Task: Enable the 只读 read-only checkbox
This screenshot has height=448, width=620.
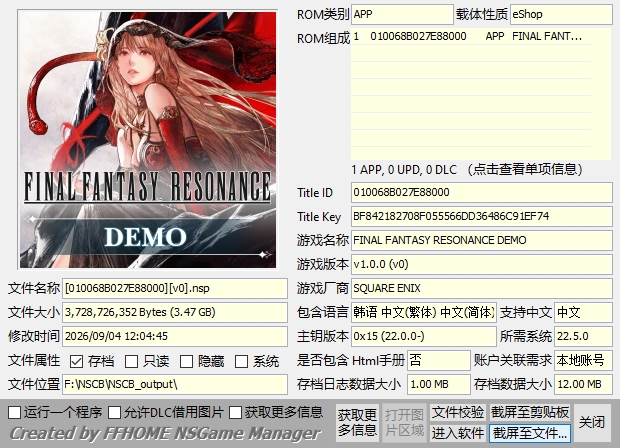Action: [x=132, y=361]
